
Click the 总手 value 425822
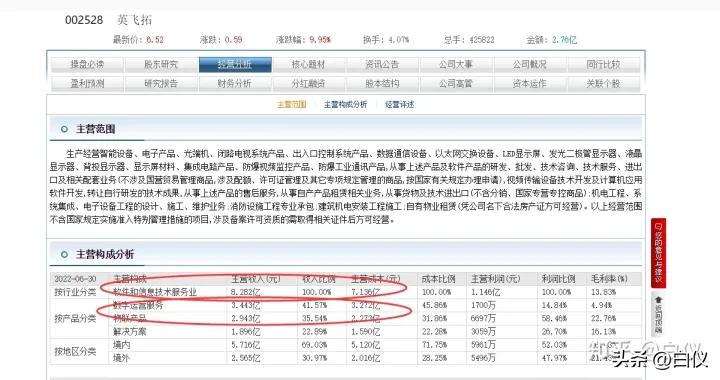(482, 40)
